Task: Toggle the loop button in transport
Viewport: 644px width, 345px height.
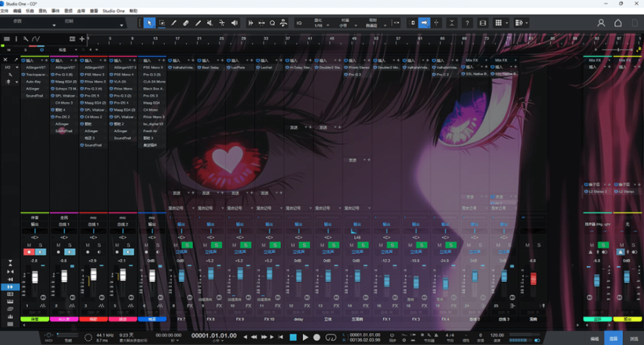Action: coord(331,337)
